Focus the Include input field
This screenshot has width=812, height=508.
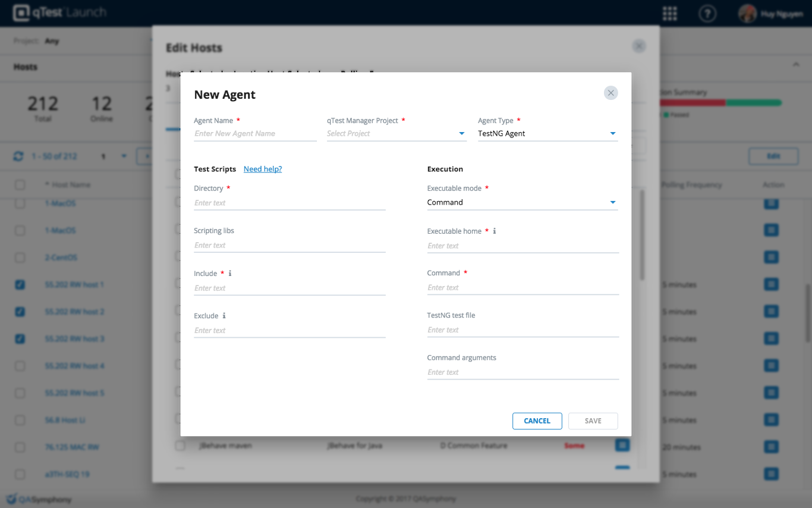tap(290, 288)
